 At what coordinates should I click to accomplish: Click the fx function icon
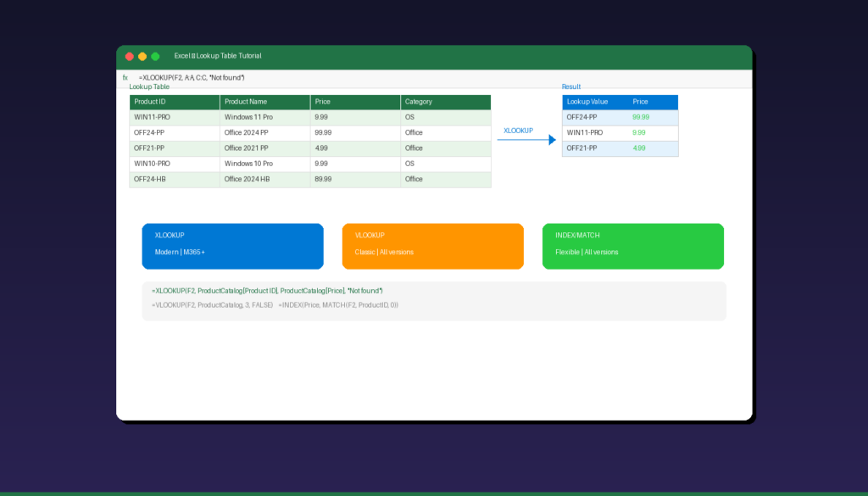125,78
